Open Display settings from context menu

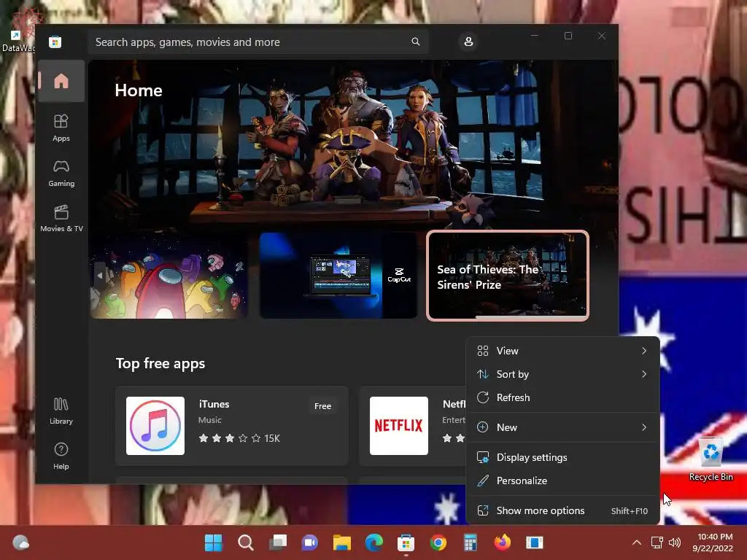pyautogui.click(x=562, y=458)
